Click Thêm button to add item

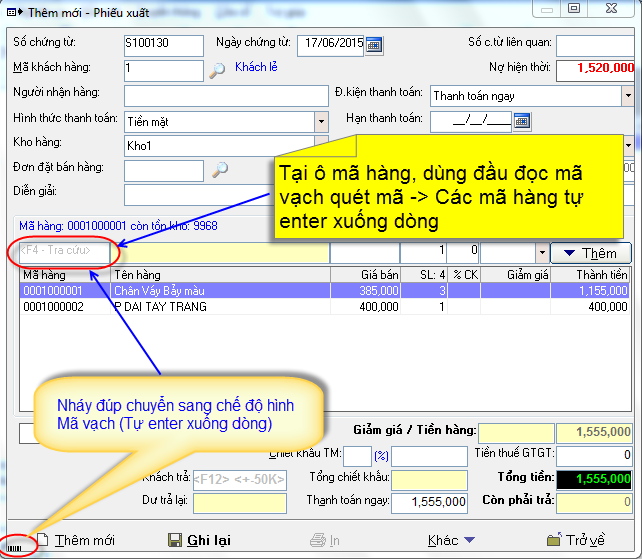coord(591,253)
